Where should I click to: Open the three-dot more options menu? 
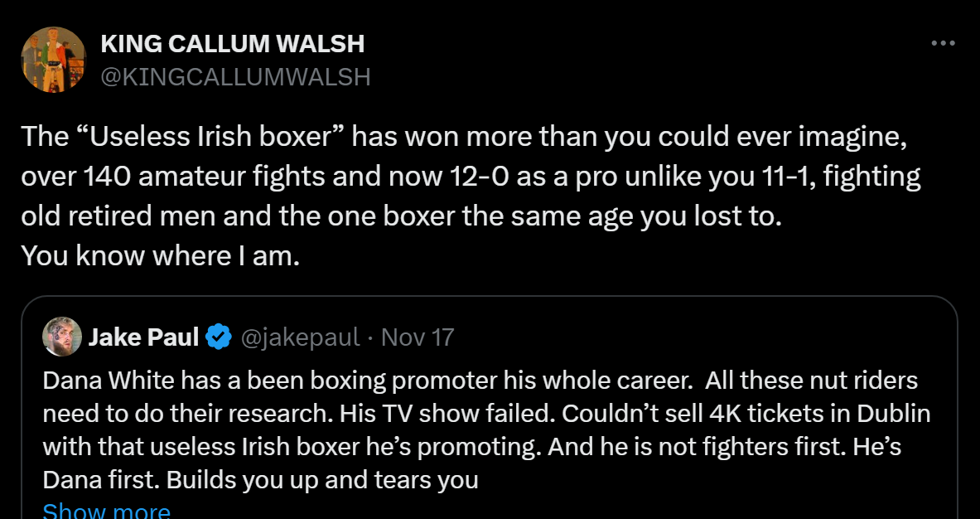943,44
